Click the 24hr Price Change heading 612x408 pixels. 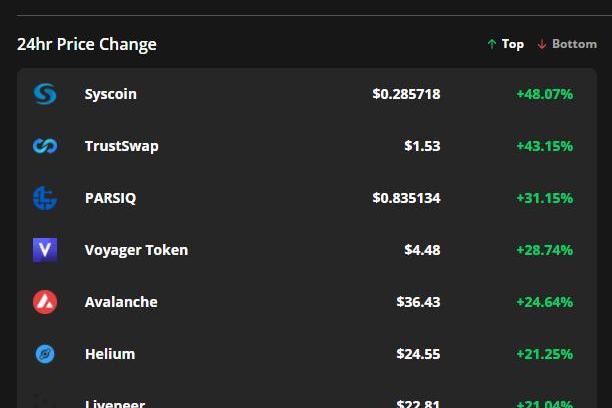pyautogui.click(x=87, y=44)
